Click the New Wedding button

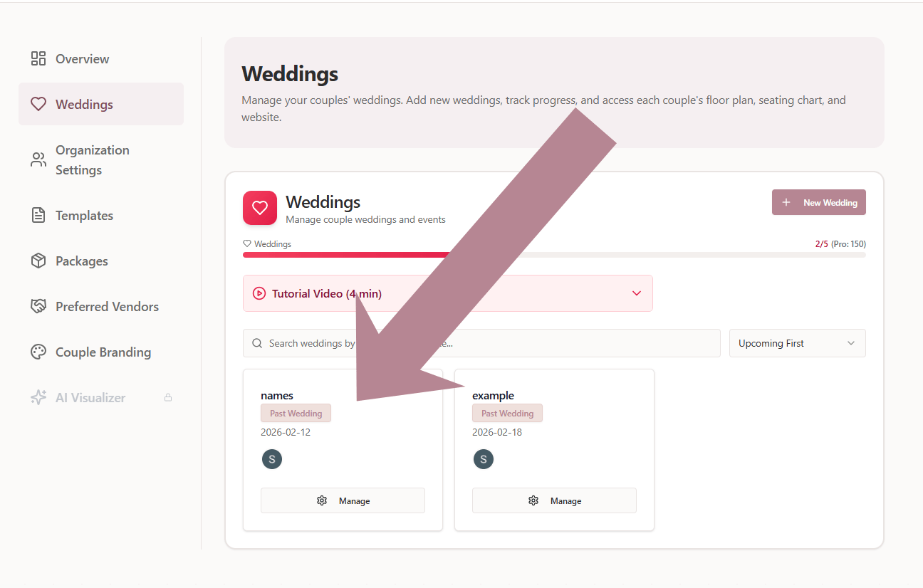click(x=819, y=202)
